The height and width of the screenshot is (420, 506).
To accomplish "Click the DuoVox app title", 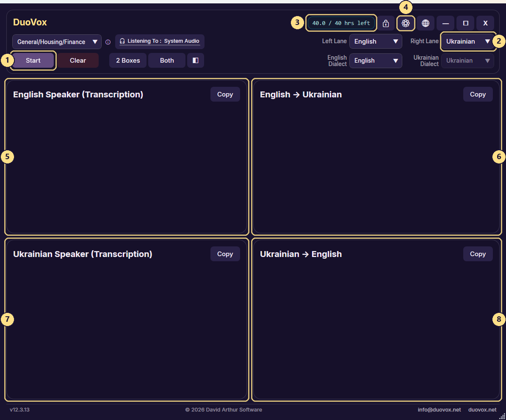I will pyautogui.click(x=30, y=22).
